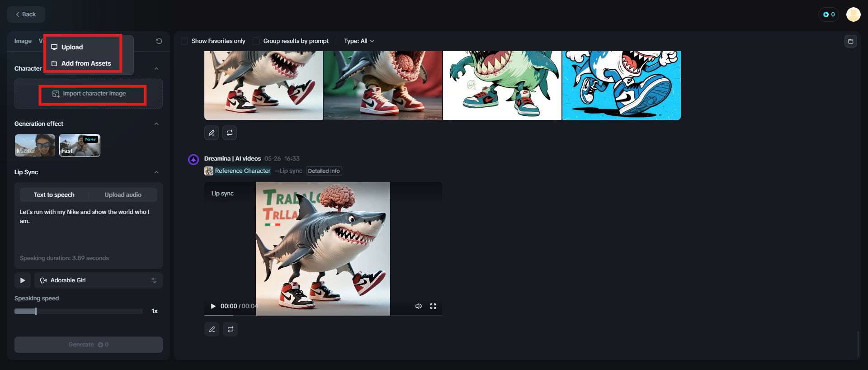
Task: Collapse the Character section
Action: click(x=156, y=69)
